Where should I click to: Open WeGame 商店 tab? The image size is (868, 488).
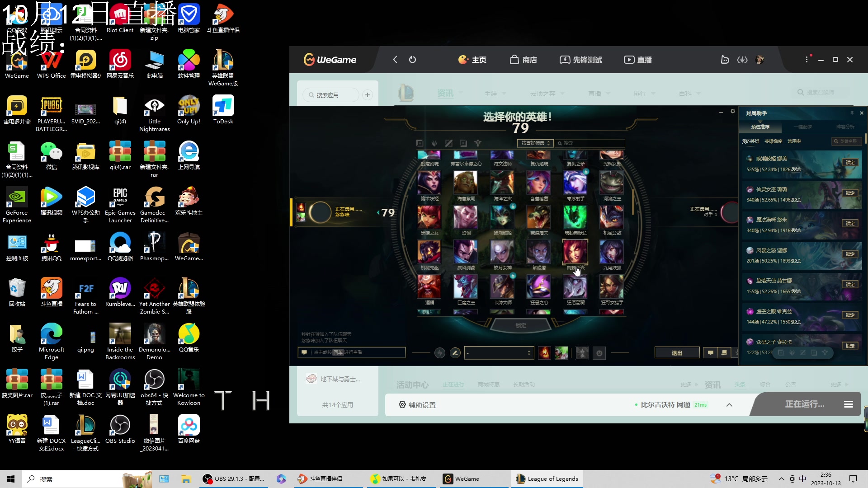click(524, 60)
